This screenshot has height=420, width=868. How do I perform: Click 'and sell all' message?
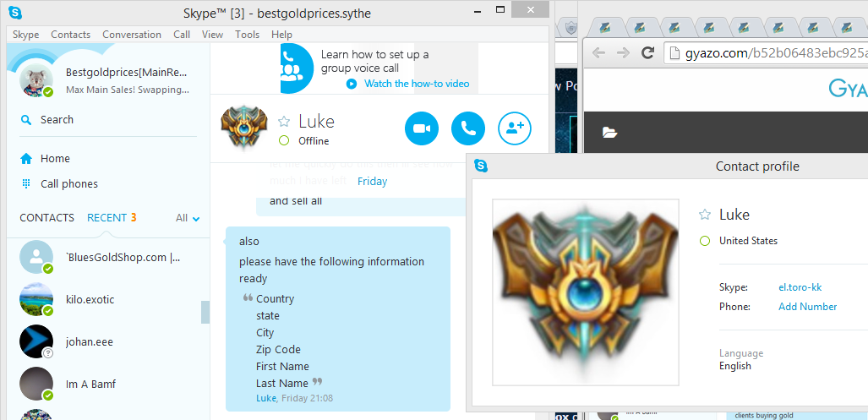click(296, 201)
